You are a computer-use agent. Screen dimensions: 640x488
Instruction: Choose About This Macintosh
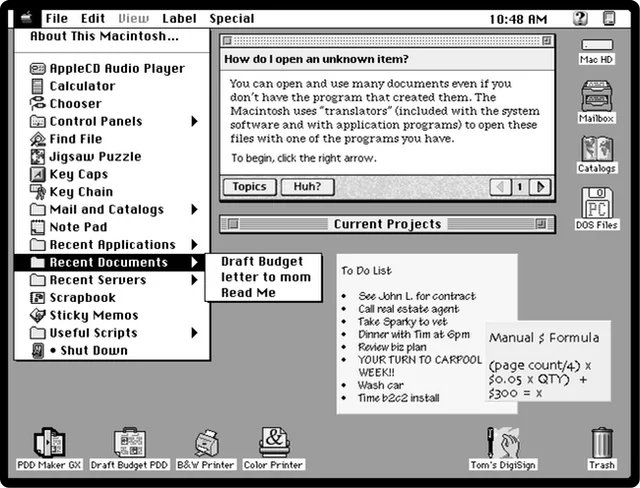click(x=104, y=36)
